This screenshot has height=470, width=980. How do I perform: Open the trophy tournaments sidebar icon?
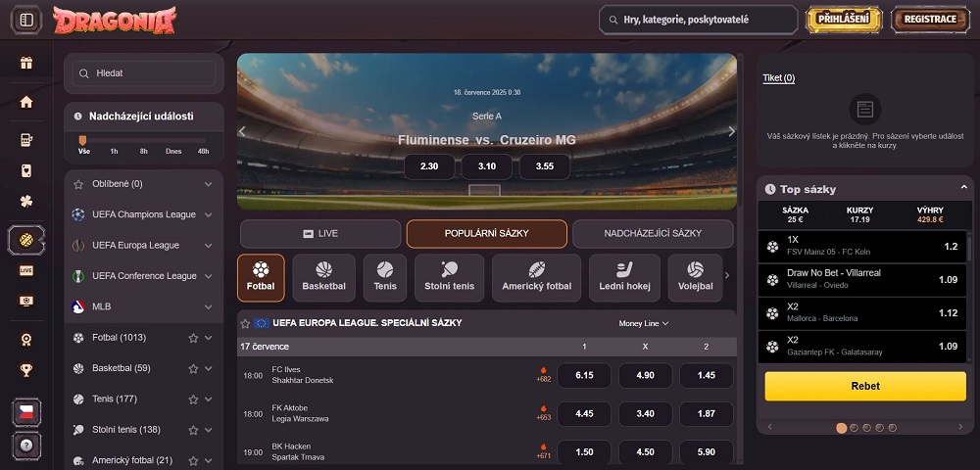tap(26, 370)
